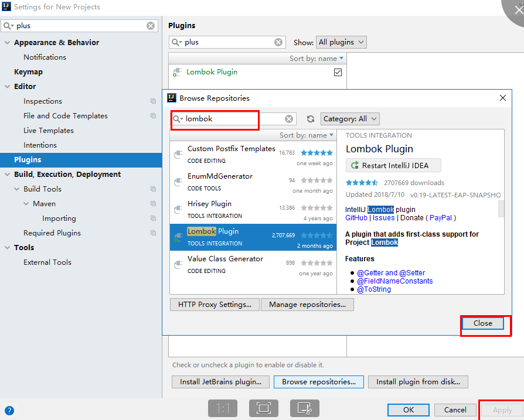Screen dimensions: 524x420
Task: Click Install plugin from disk button
Action: (x=418, y=382)
